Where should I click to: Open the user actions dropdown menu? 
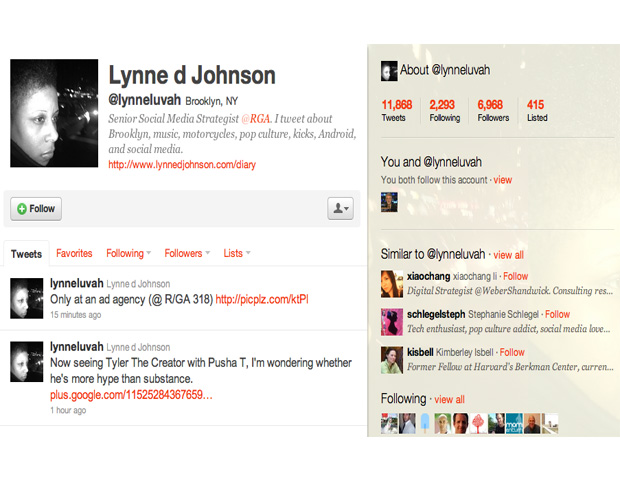[340, 209]
